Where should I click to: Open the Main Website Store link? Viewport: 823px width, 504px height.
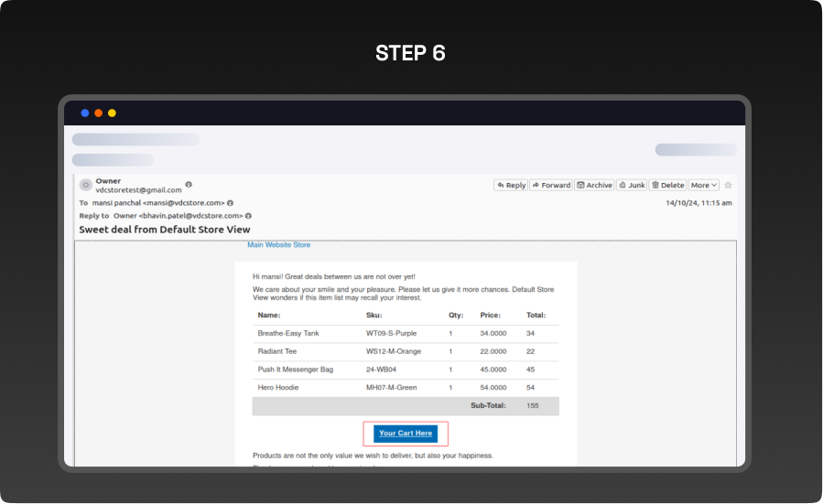coord(278,245)
